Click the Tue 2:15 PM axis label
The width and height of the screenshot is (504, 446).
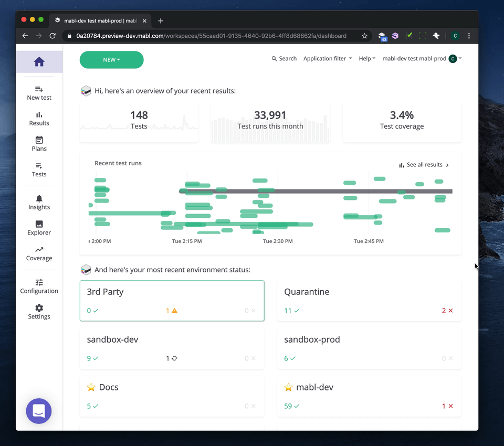[x=187, y=241]
